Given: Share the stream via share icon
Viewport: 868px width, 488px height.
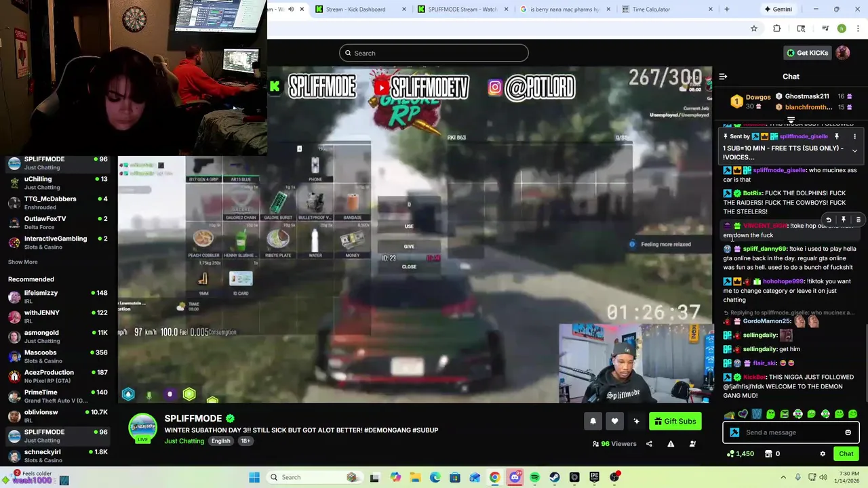Looking at the screenshot, I should point(649,444).
